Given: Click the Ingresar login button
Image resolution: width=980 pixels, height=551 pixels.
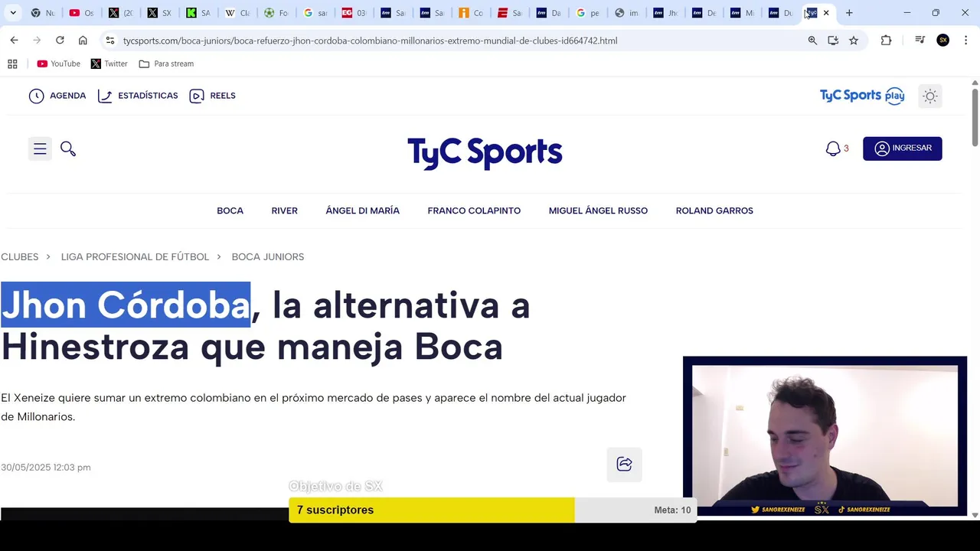Looking at the screenshot, I should tap(902, 148).
